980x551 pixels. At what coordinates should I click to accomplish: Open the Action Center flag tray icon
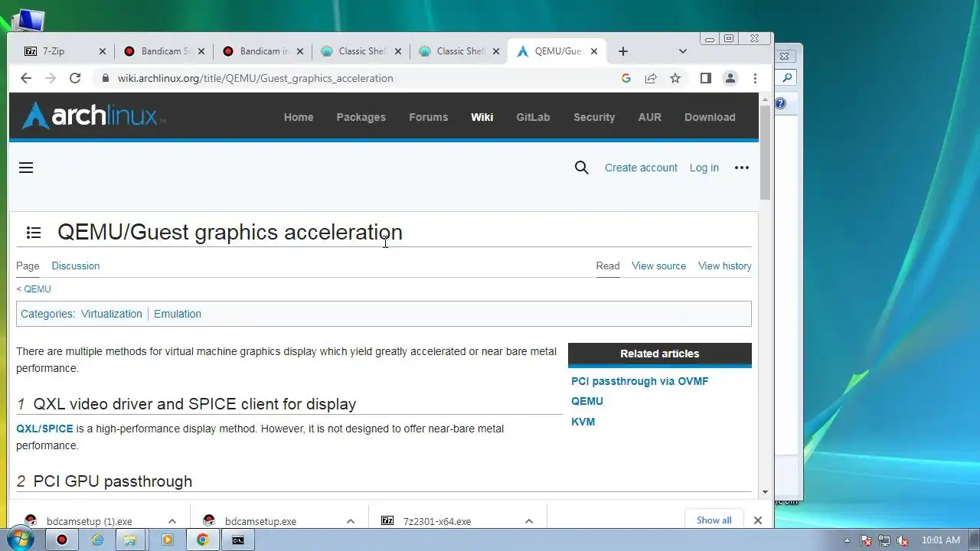tap(867, 540)
